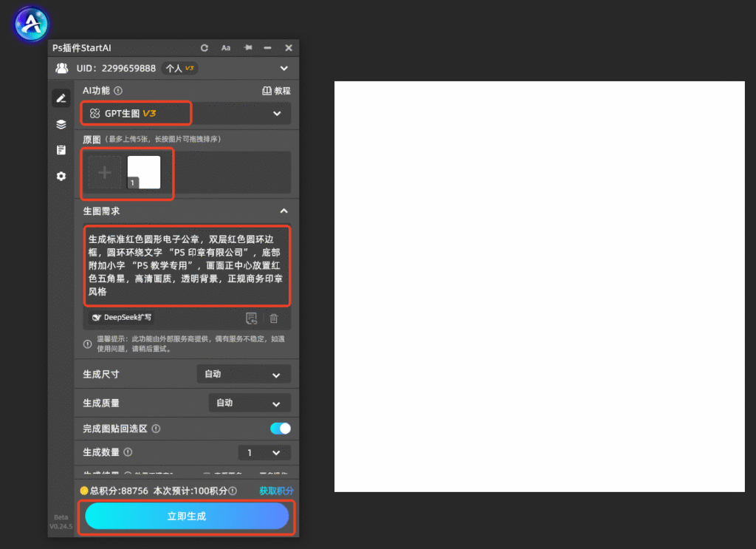Click the Ps插件StartAI title text

pyautogui.click(x=82, y=48)
